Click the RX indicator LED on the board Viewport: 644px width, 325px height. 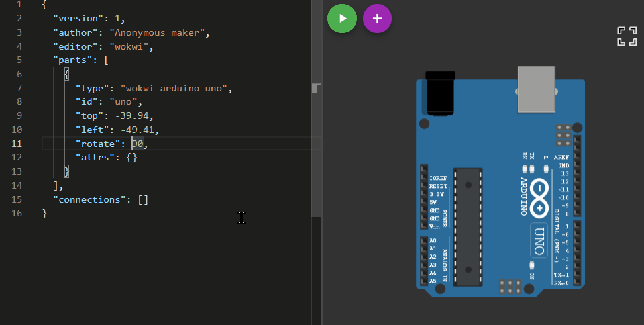point(525,169)
